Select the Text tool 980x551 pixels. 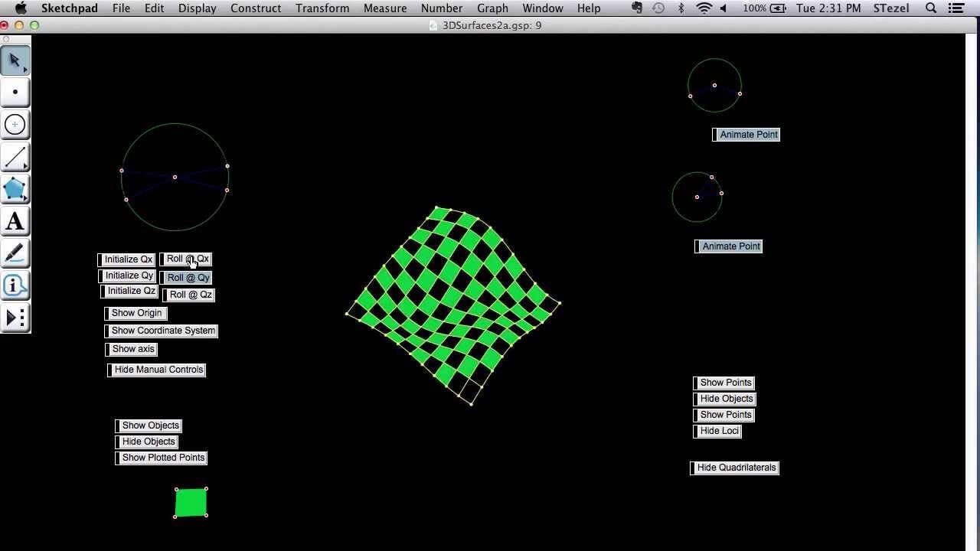(15, 221)
